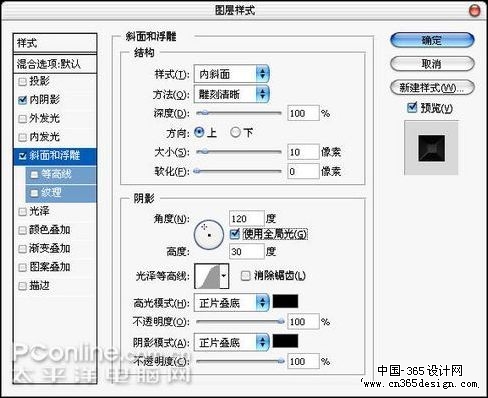Select the 下 direction radio button
Viewport: 488px width, 398px height.
[235, 133]
